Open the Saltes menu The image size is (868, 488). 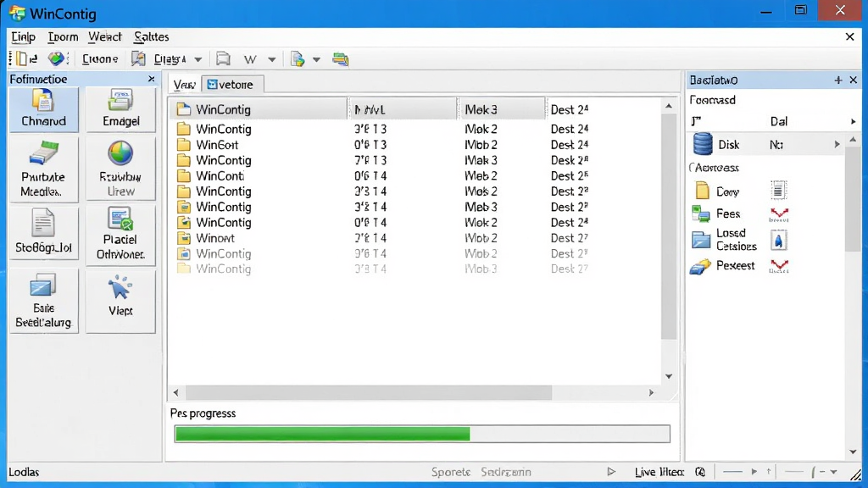point(151,37)
